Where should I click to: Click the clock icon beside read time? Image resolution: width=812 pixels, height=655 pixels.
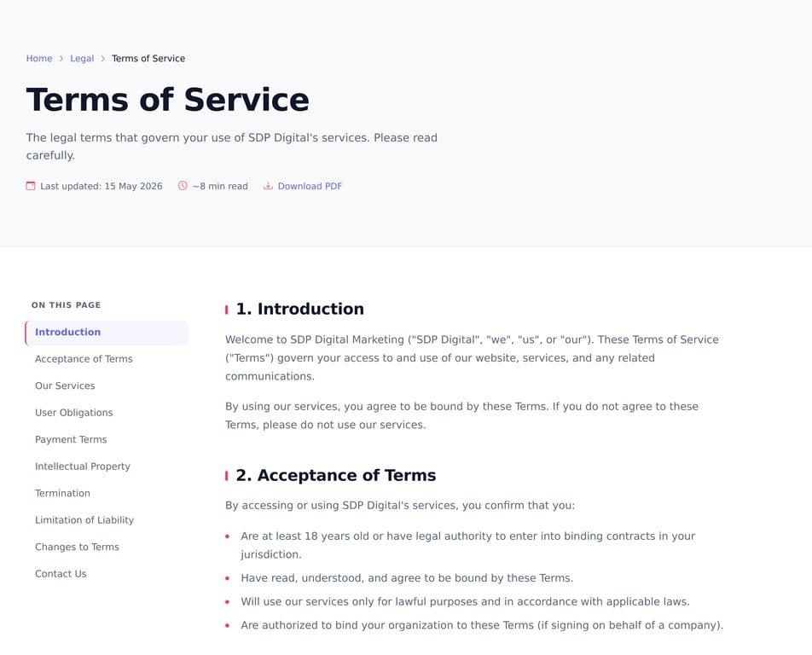click(x=183, y=186)
